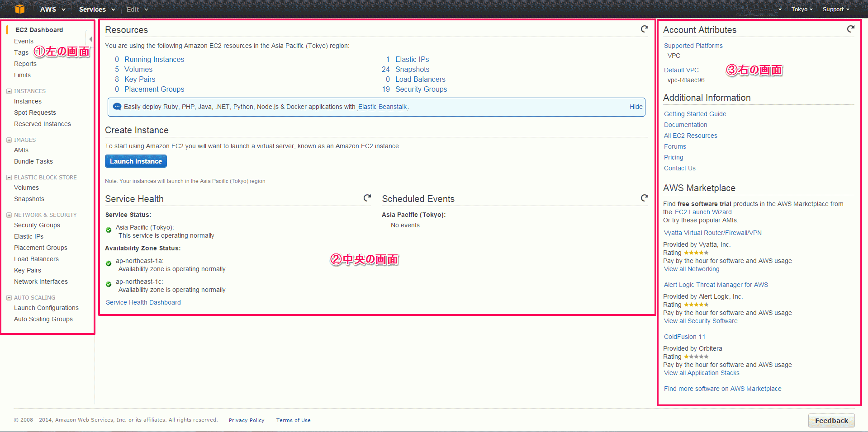Open the Pricing link

coord(674,157)
